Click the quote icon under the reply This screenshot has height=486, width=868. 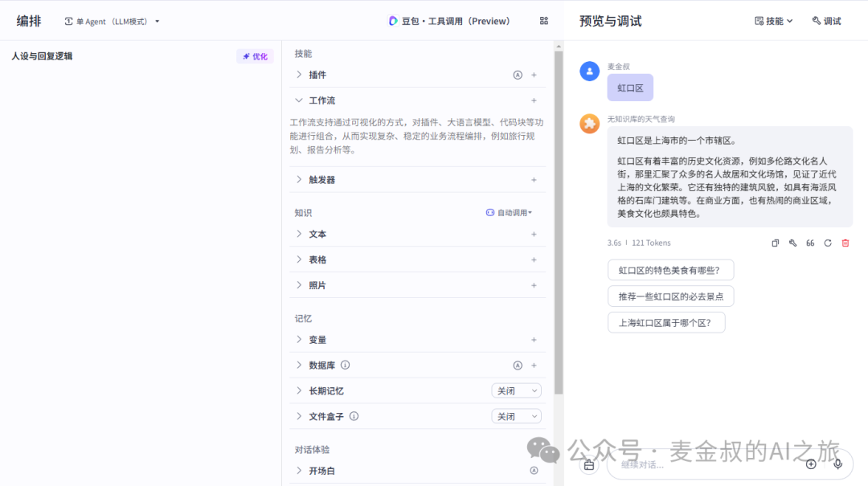click(x=810, y=243)
